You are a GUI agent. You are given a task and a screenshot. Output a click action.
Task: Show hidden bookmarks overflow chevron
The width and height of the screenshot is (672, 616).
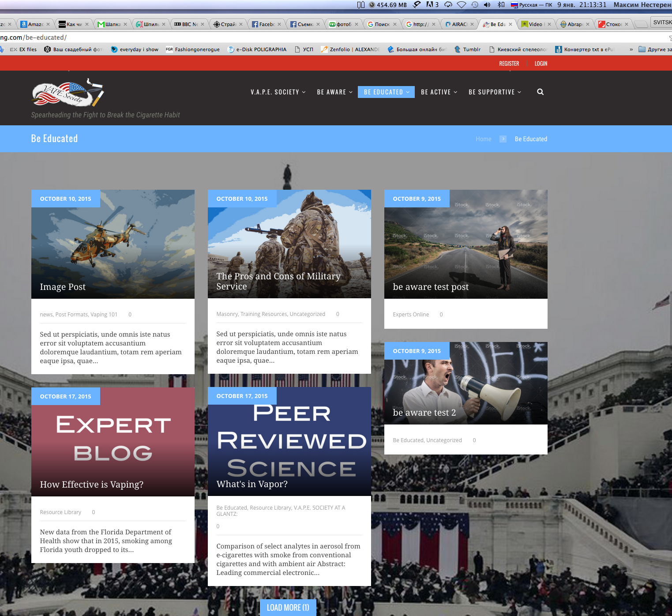[x=631, y=49]
